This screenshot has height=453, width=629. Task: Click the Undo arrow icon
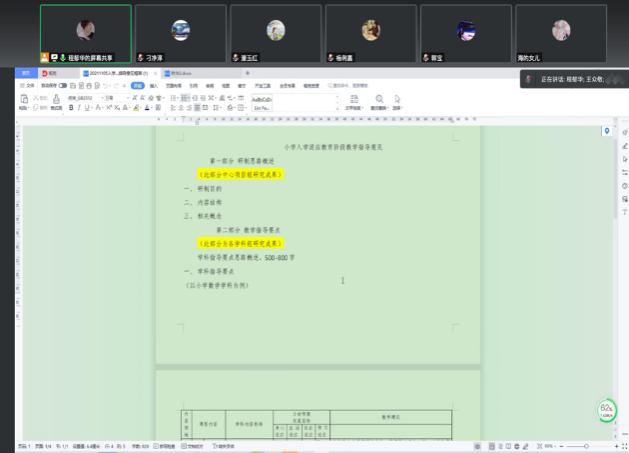(105, 85)
